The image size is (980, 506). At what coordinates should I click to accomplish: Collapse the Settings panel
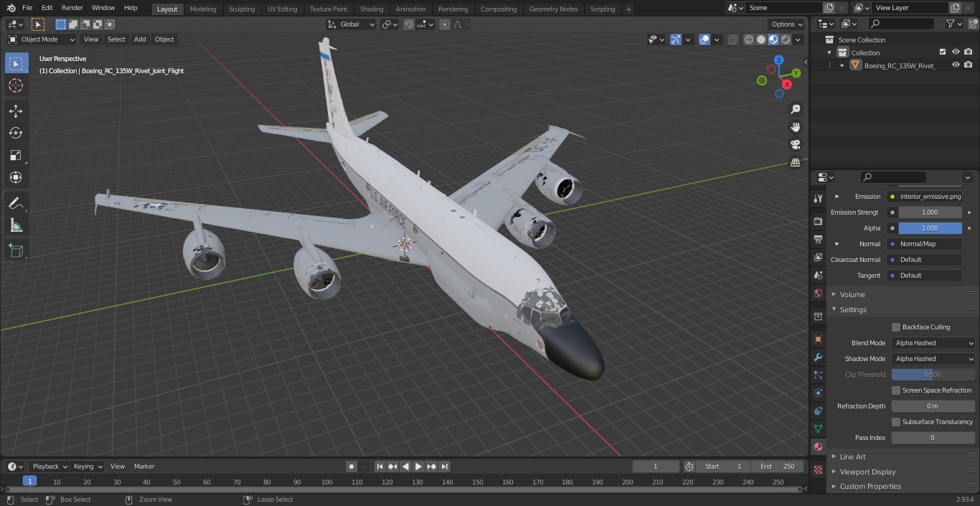tap(853, 309)
